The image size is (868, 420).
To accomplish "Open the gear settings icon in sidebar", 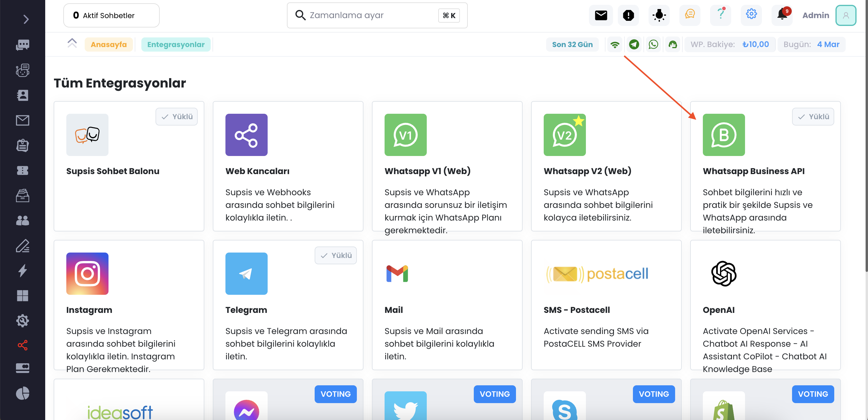I will [x=23, y=320].
